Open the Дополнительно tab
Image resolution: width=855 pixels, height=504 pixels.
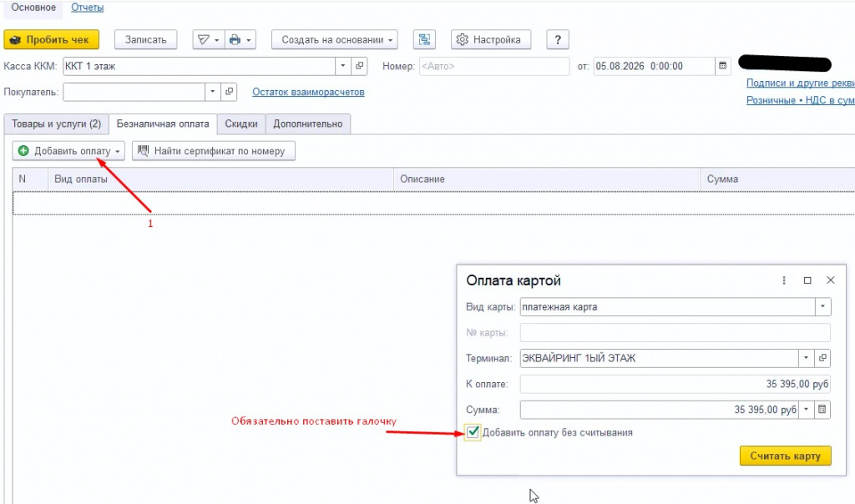(307, 123)
